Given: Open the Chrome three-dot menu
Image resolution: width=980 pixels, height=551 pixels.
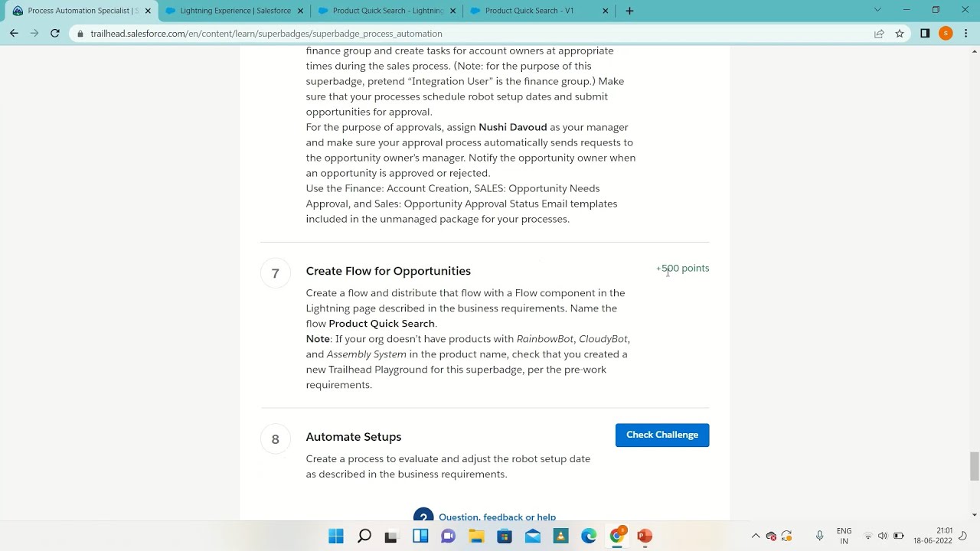Looking at the screenshot, I should pyautogui.click(x=966, y=34).
